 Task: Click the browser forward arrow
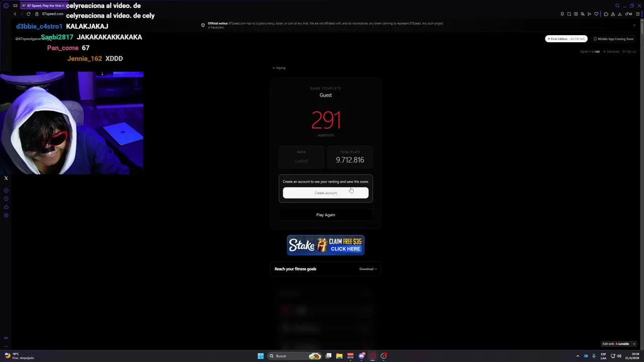pos(22,14)
